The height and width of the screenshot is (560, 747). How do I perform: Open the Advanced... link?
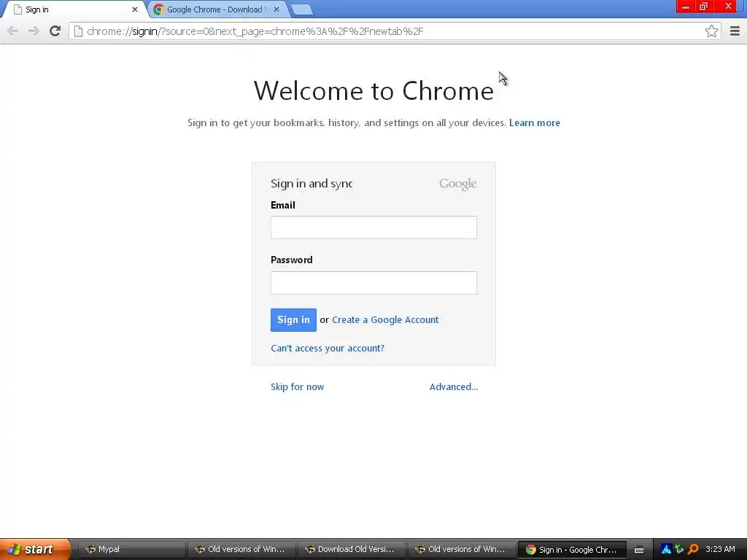[454, 386]
